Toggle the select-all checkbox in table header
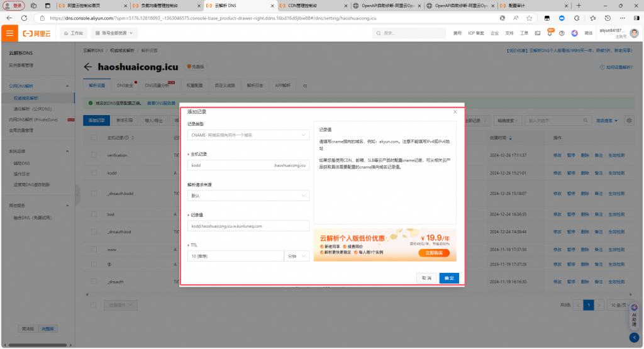This screenshot has width=644, height=349. [x=94, y=137]
